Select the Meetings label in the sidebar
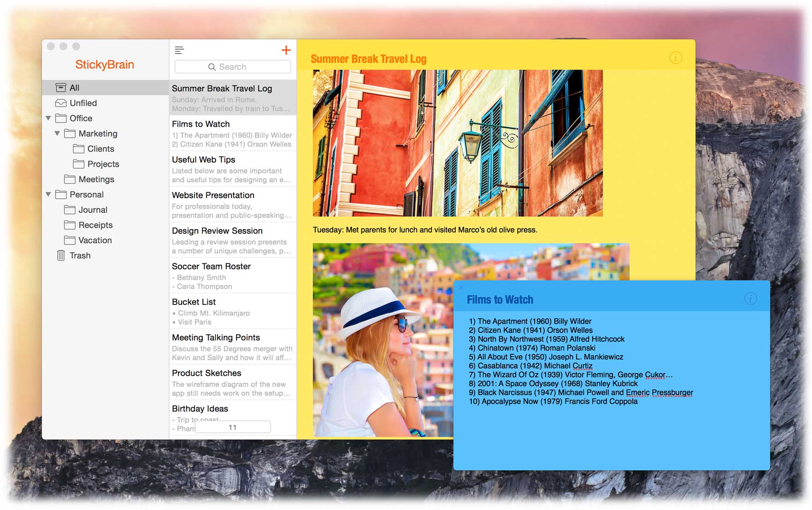The width and height of the screenshot is (812, 510). pyautogui.click(x=96, y=179)
